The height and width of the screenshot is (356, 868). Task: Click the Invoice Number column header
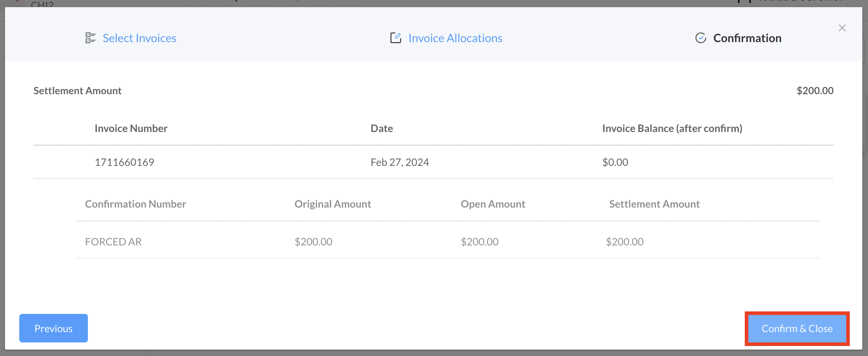(x=131, y=128)
